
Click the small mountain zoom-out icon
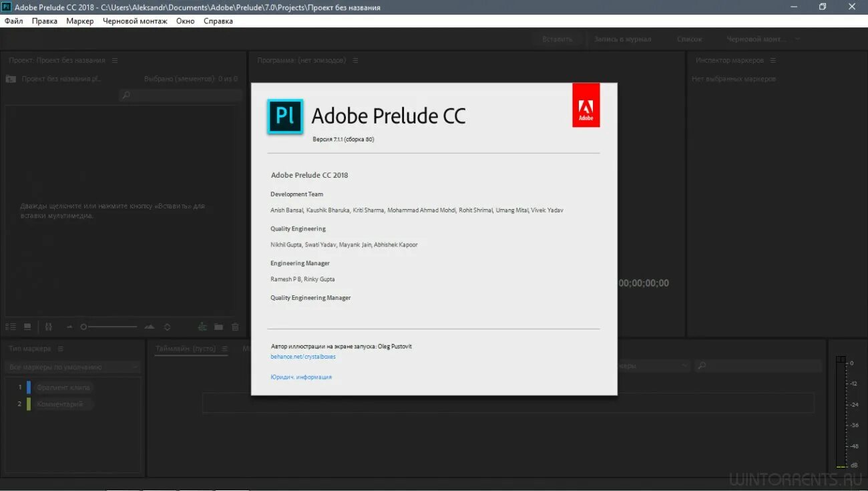point(69,327)
